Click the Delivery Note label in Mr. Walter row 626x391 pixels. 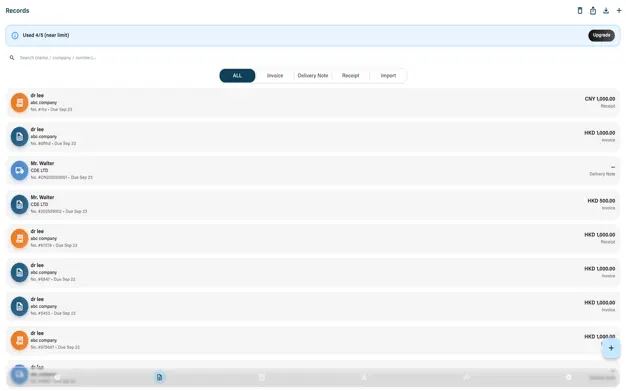pos(602,174)
